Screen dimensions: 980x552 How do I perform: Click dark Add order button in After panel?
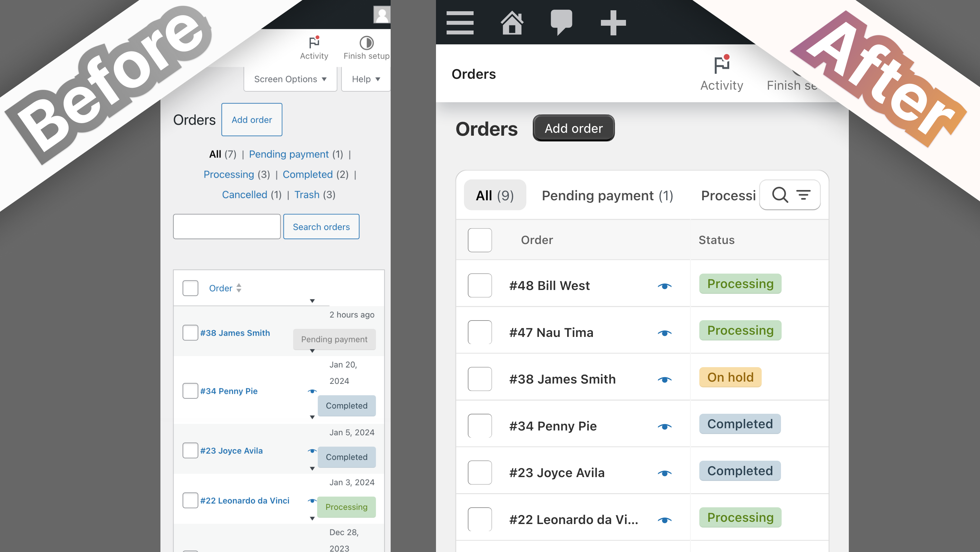point(573,128)
